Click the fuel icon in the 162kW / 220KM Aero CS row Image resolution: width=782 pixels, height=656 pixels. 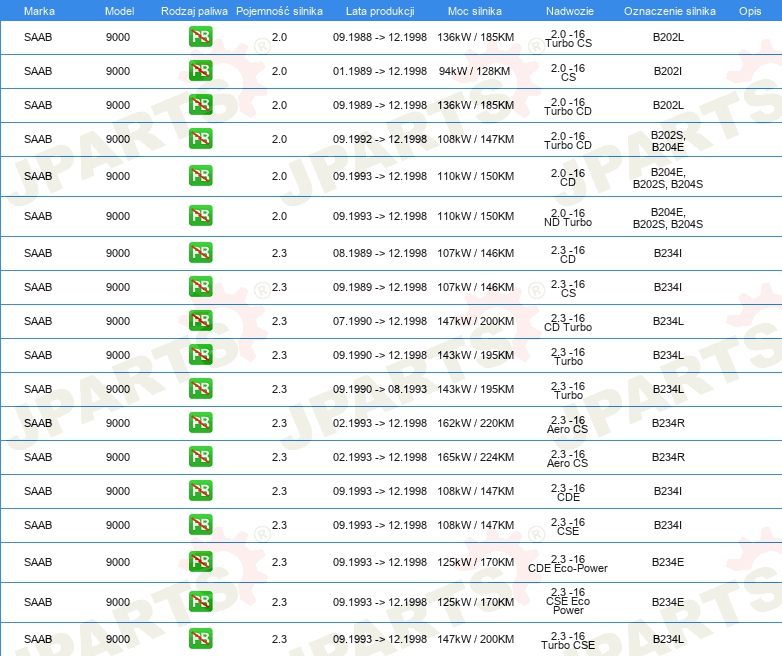click(200, 423)
